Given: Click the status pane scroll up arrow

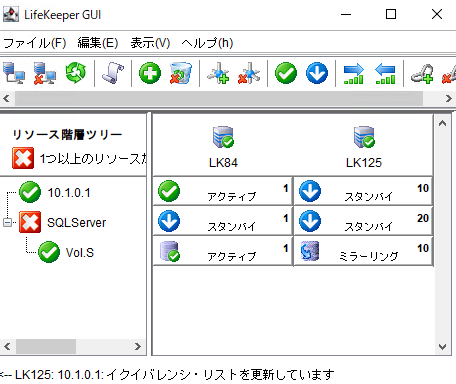Looking at the screenshot, I should click(442, 123).
